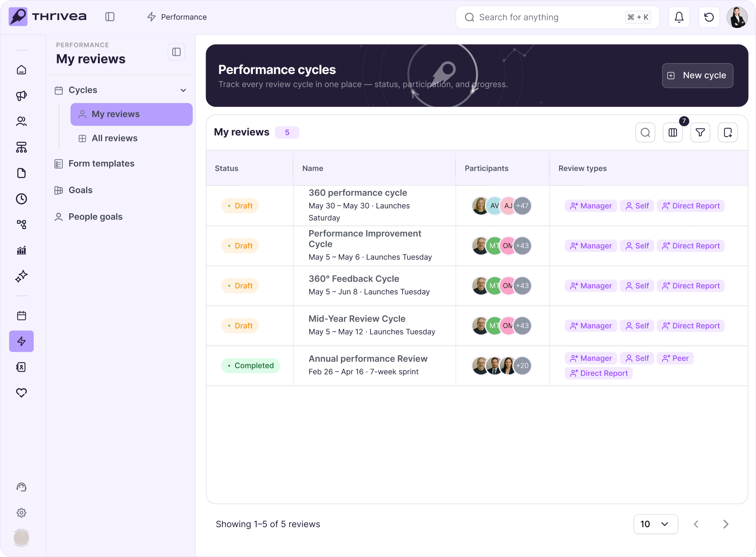The height and width of the screenshot is (557, 756).
Task: Open notifications bell
Action: tap(679, 17)
